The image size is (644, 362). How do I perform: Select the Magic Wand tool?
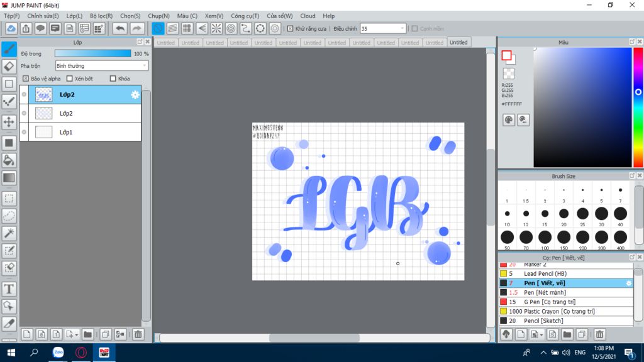click(9, 233)
